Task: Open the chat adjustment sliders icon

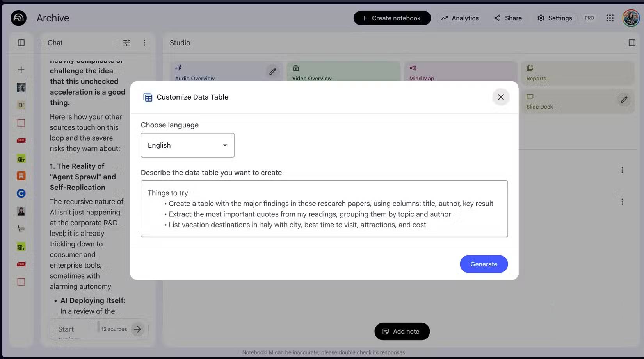Action: 126,43
